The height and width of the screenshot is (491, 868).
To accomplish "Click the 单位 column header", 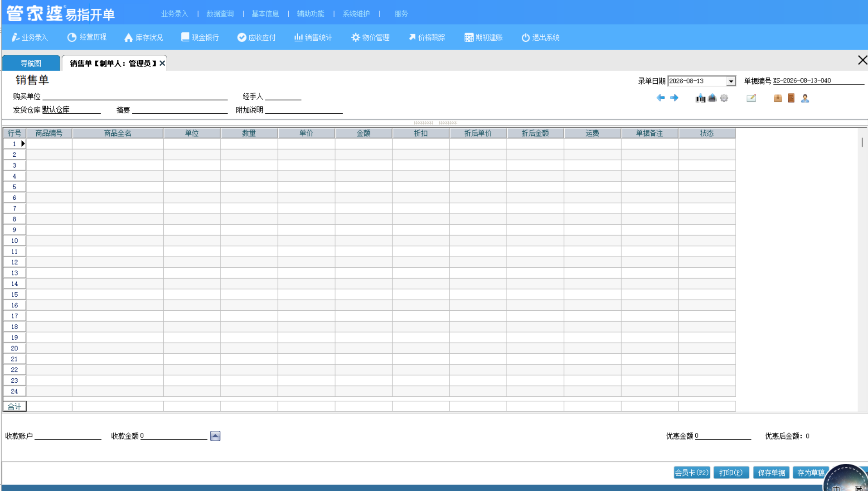I will tap(192, 133).
